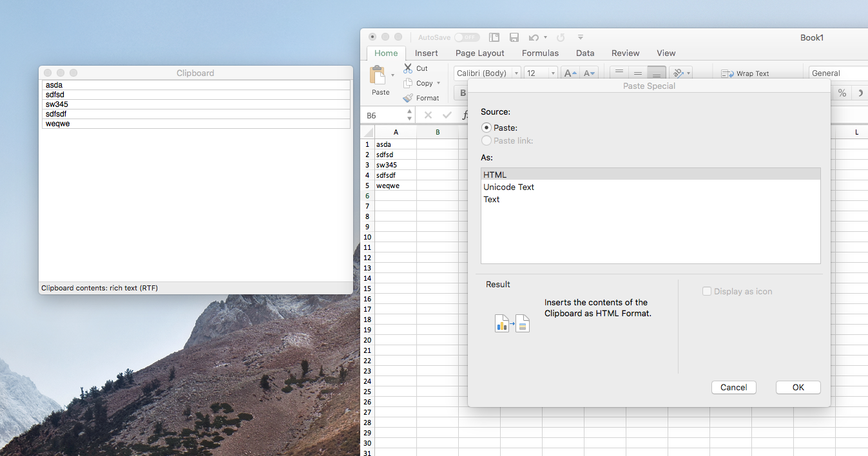Click the B6 Name Box field
The width and height of the screenshot is (868, 456).
(384, 115)
